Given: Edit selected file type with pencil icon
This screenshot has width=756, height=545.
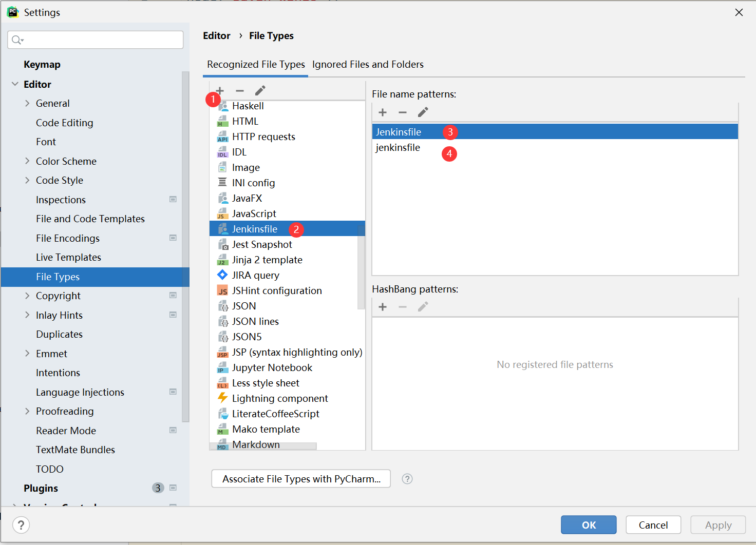Looking at the screenshot, I should click(260, 91).
